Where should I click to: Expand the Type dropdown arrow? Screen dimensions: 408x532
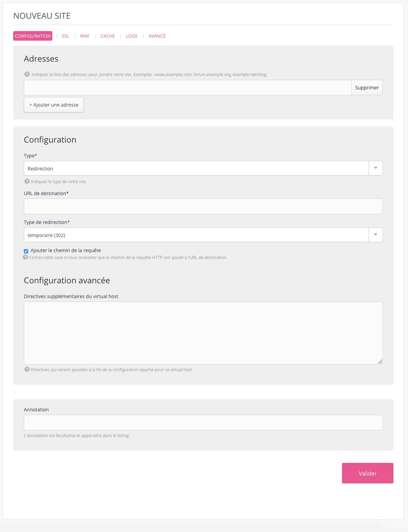pyautogui.click(x=375, y=168)
